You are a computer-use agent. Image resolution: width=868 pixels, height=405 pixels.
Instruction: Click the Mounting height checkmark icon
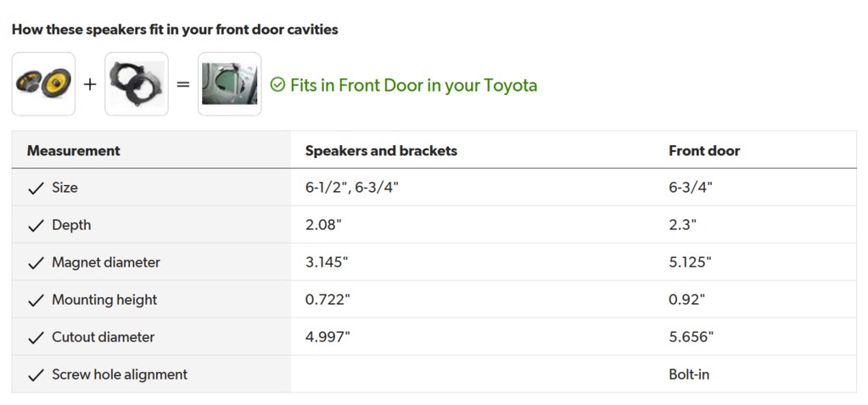coord(36,301)
